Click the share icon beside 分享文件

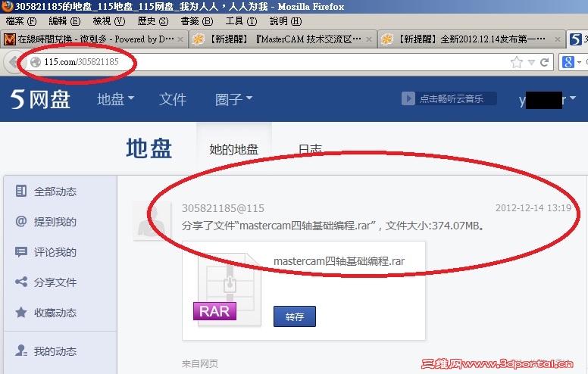click(x=21, y=282)
